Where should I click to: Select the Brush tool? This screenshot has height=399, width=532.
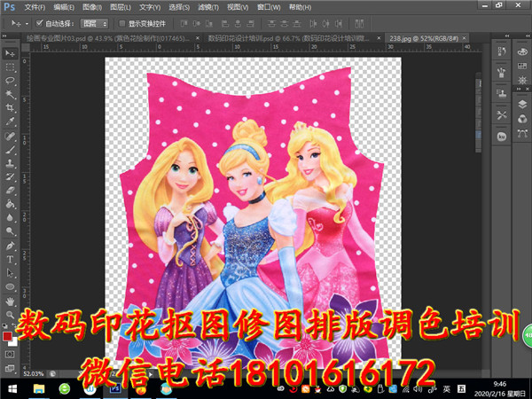click(x=9, y=149)
